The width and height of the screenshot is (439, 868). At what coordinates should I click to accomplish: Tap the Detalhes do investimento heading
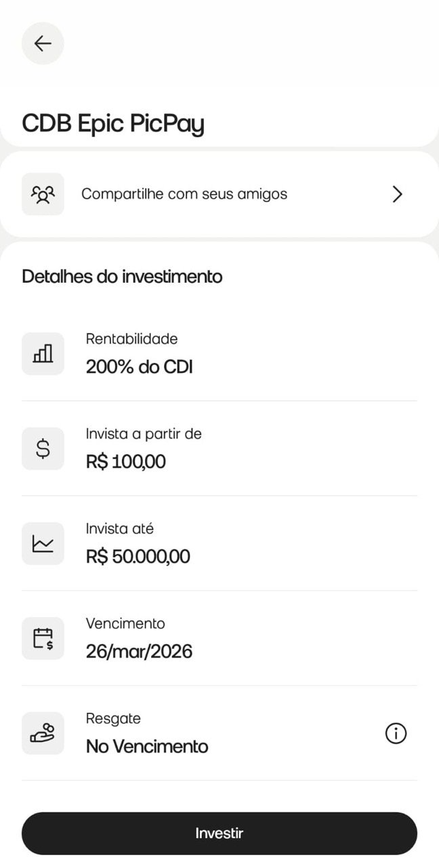click(122, 277)
